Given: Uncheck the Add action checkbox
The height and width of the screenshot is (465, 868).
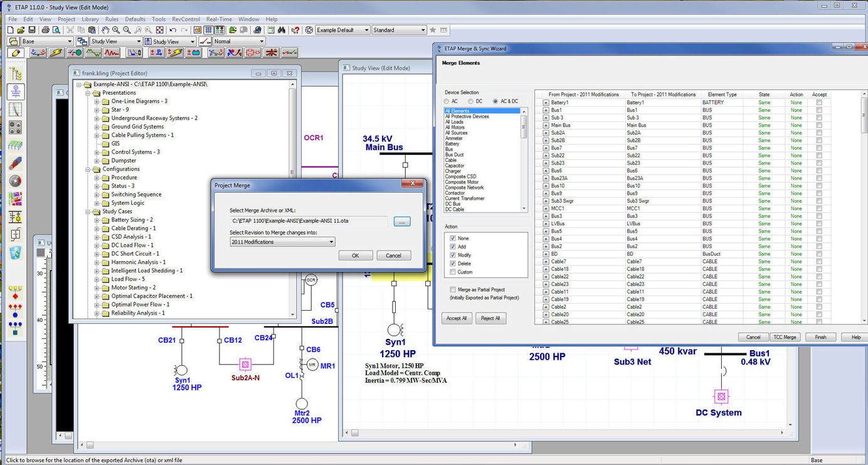Looking at the screenshot, I should [x=453, y=247].
